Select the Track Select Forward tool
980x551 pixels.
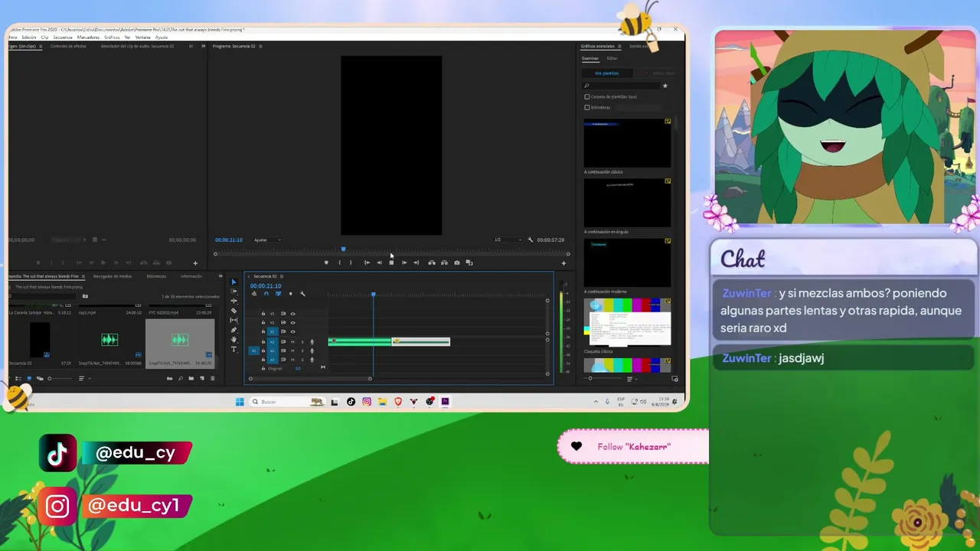click(234, 292)
